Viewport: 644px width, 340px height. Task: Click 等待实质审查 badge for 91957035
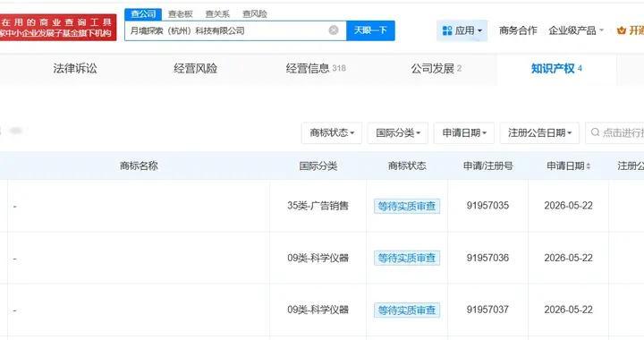click(407, 206)
